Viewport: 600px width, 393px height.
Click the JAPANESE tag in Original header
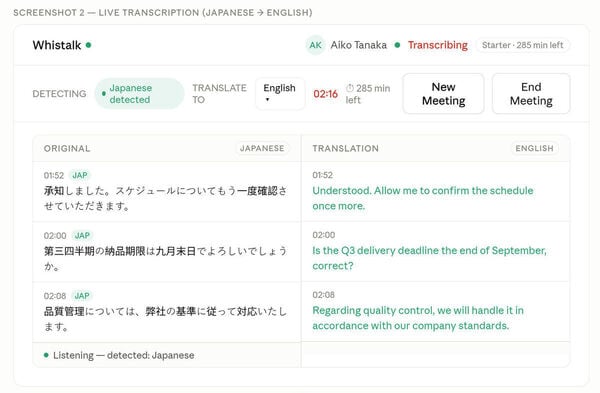[x=262, y=148]
